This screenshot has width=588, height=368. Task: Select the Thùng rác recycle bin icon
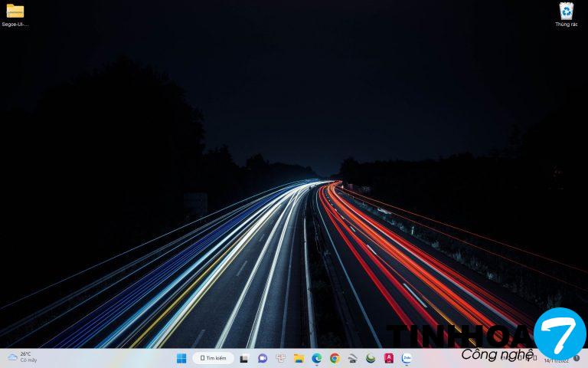pyautogui.click(x=566, y=11)
